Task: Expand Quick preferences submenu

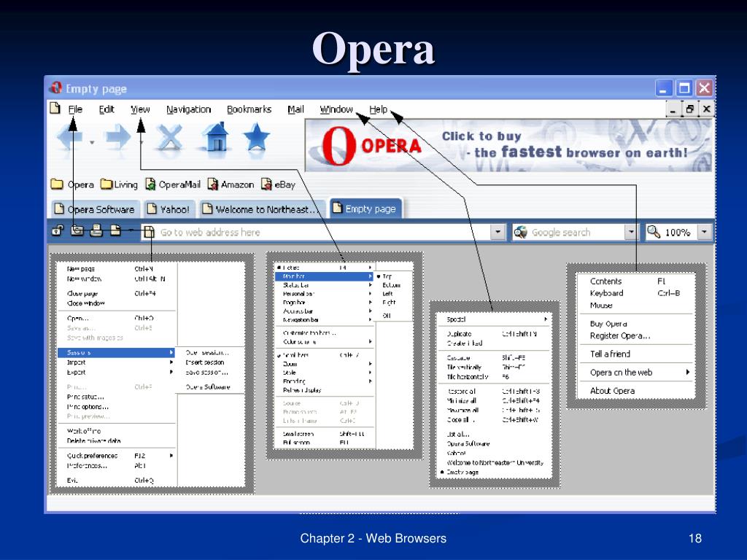Action: point(116,456)
